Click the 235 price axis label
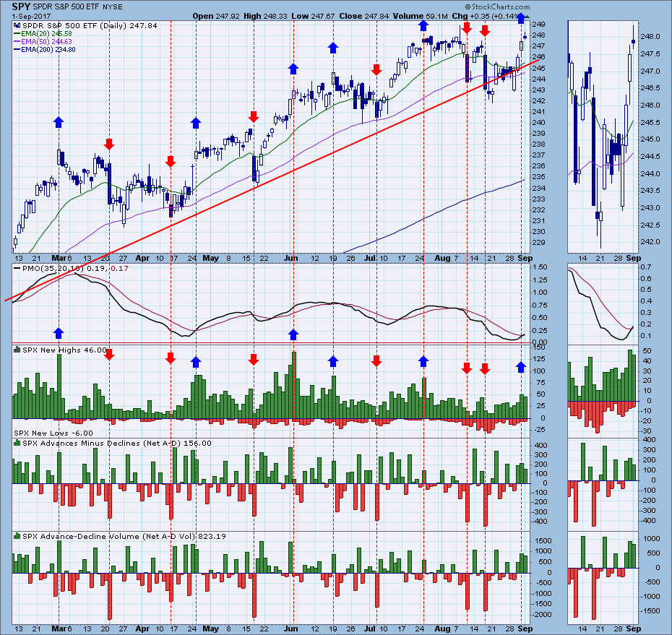The height and width of the screenshot is (635, 672). [539, 177]
